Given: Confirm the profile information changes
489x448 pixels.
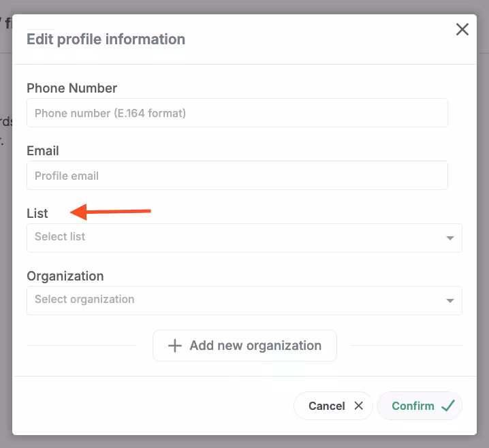Looking at the screenshot, I should click(x=419, y=406).
